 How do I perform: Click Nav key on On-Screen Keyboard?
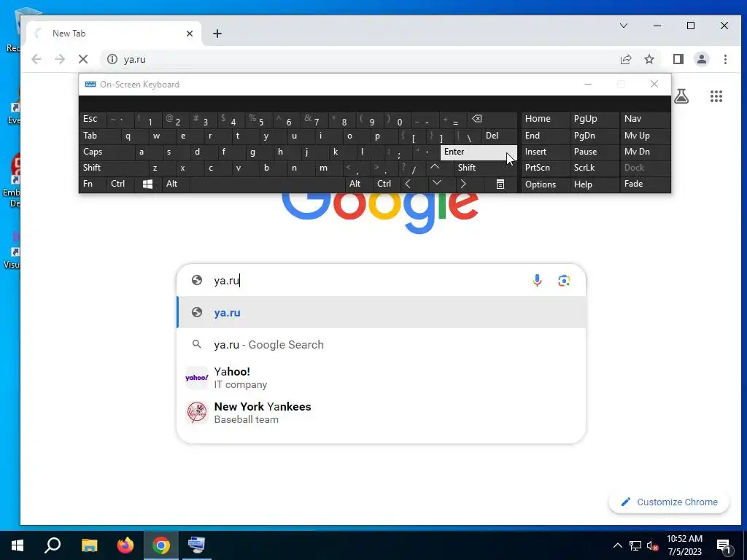click(645, 119)
